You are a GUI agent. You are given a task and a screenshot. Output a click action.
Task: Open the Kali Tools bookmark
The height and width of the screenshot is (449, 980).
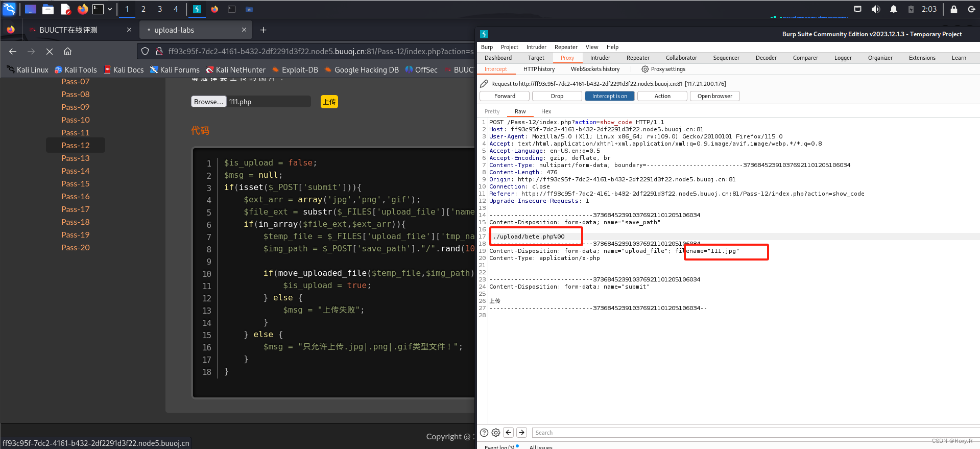point(76,69)
